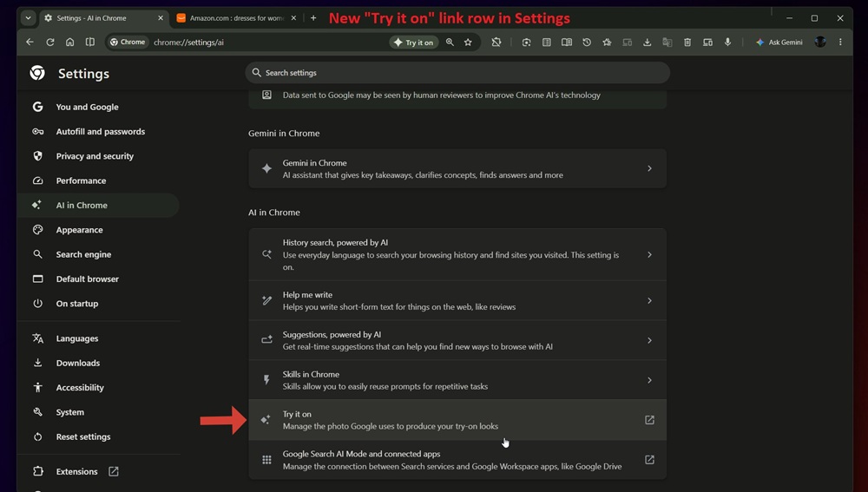This screenshot has height=492, width=868.
Task: Click the 'Manage the photo Google uses' description text
Action: 391,426
